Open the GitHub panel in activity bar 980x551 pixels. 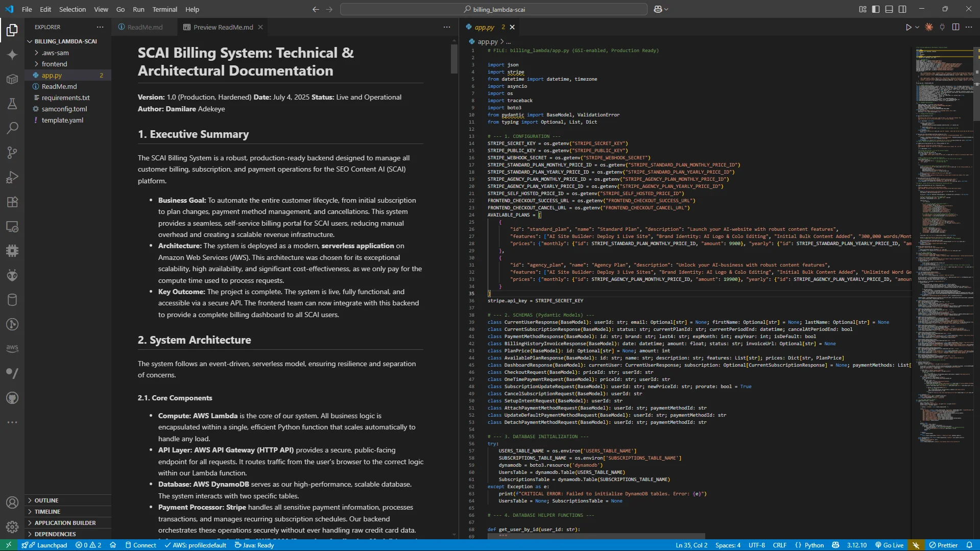click(x=12, y=398)
